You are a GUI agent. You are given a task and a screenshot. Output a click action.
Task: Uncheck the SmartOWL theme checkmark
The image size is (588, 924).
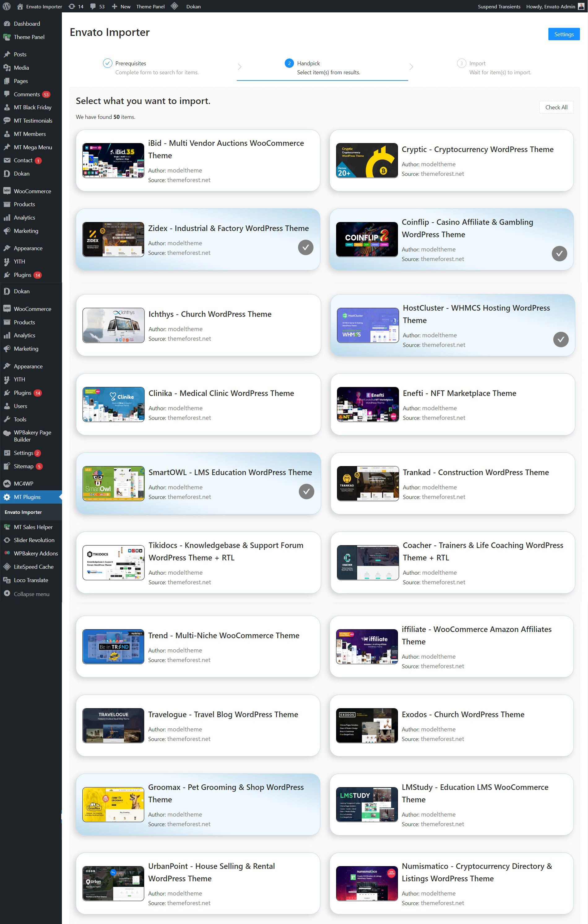tap(306, 491)
